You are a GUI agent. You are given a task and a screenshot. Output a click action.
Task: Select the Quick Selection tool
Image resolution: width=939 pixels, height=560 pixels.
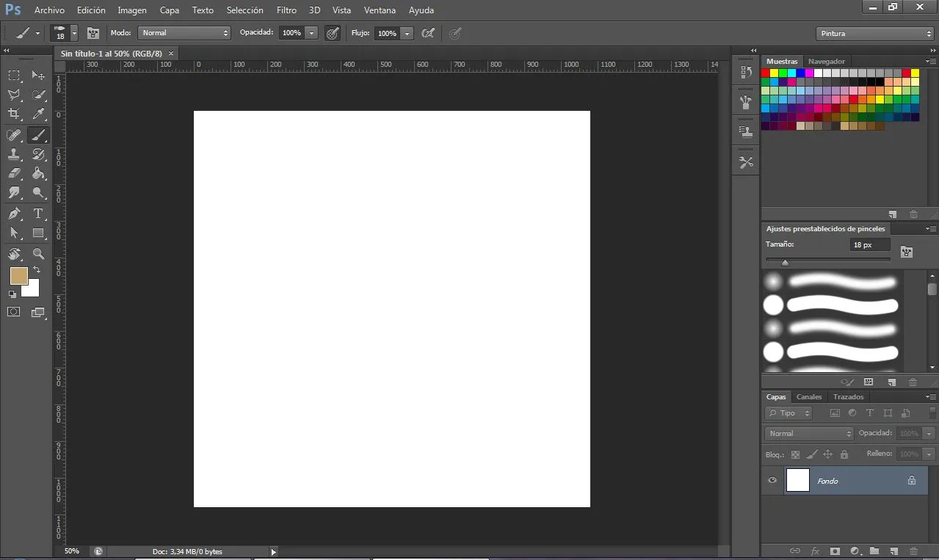coord(38,95)
